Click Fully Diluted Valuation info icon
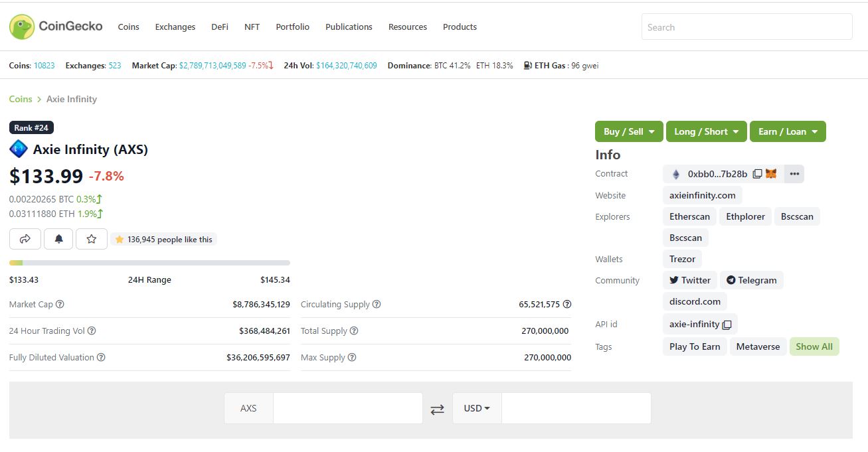The height and width of the screenshot is (452, 868). pyautogui.click(x=101, y=357)
